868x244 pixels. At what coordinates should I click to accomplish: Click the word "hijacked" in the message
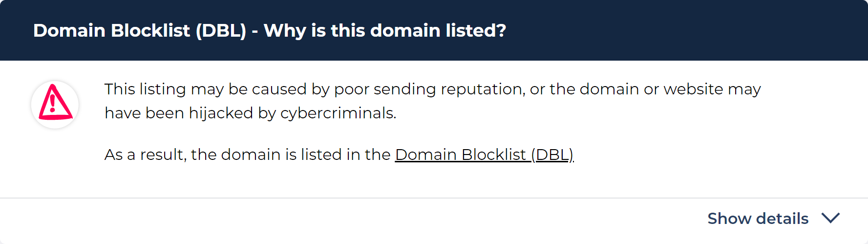tap(221, 113)
